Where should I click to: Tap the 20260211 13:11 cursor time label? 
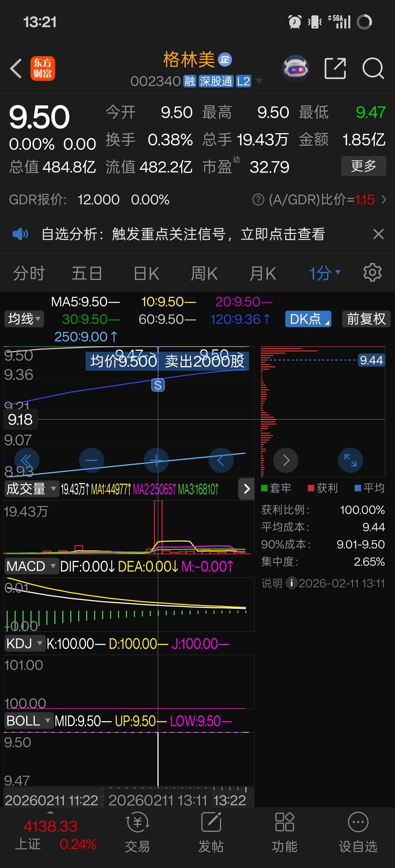(158, 800)
